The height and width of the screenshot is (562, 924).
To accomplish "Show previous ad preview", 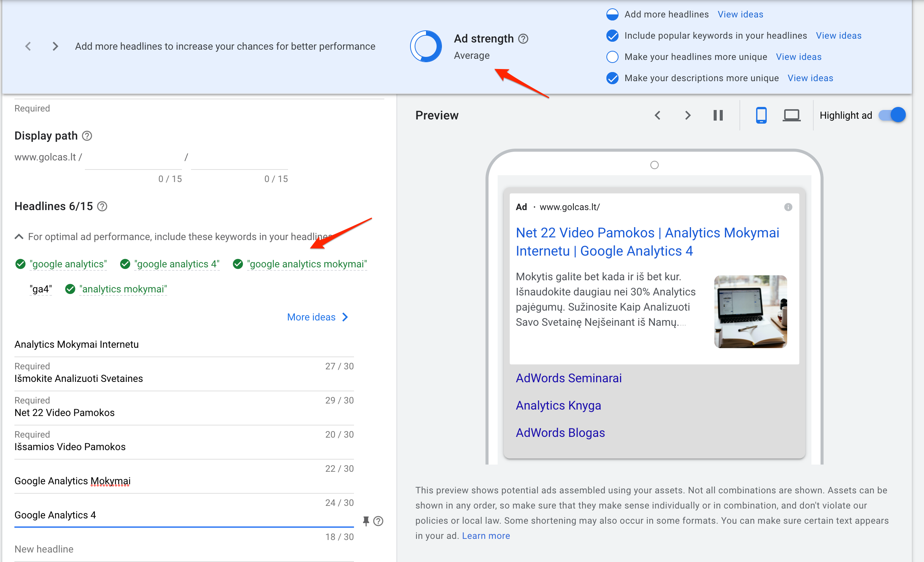I will [x=658, y=115].
